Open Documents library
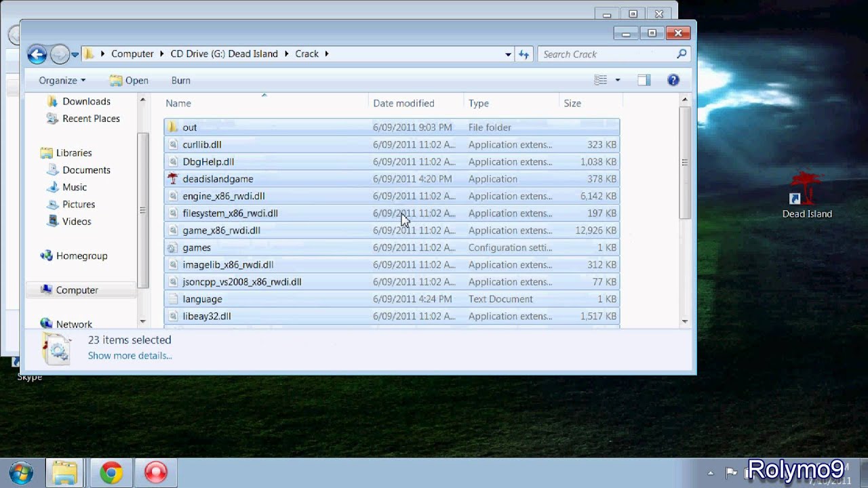The image size is (868, 488). point(86,170)
